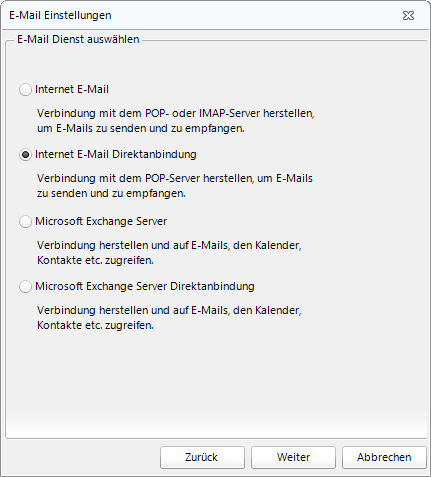Screen dimensions: 431x477
Task: Click the "um E-Mails zu senden" description line
Action: click(141, 128)
